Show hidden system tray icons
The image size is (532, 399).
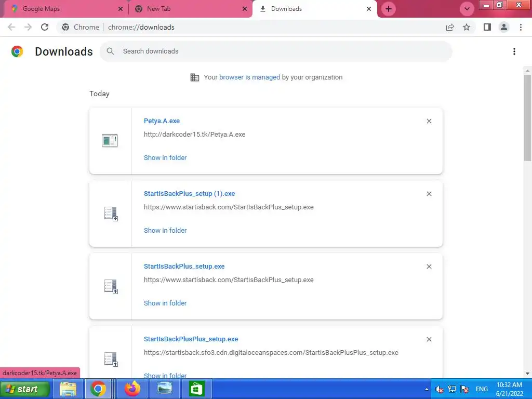click(x=427, y=389)
